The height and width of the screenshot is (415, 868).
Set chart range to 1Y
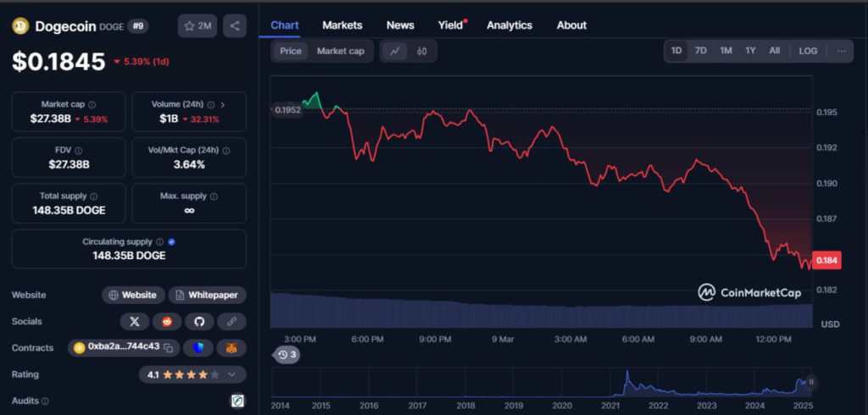click(x=750, y=51)
